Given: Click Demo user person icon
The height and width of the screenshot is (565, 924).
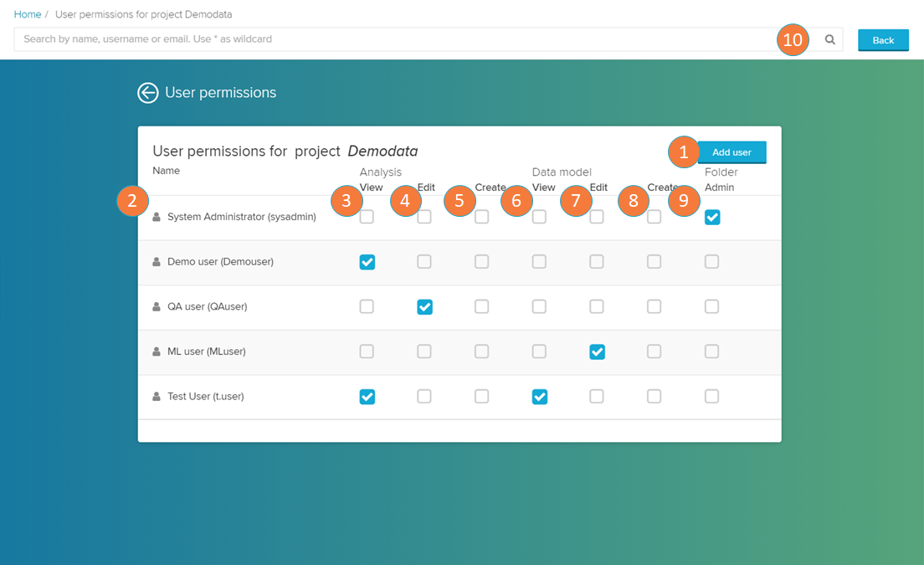Looking at the screenshot, I should tap(157, 262).
